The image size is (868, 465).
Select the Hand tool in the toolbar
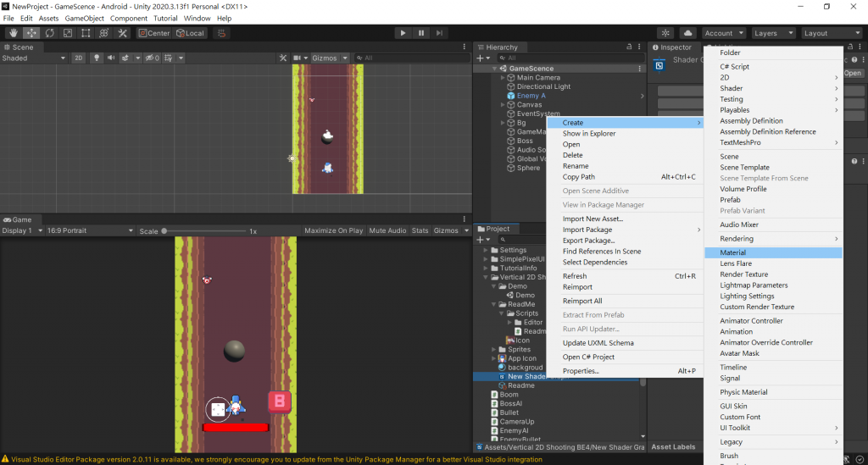14,33
